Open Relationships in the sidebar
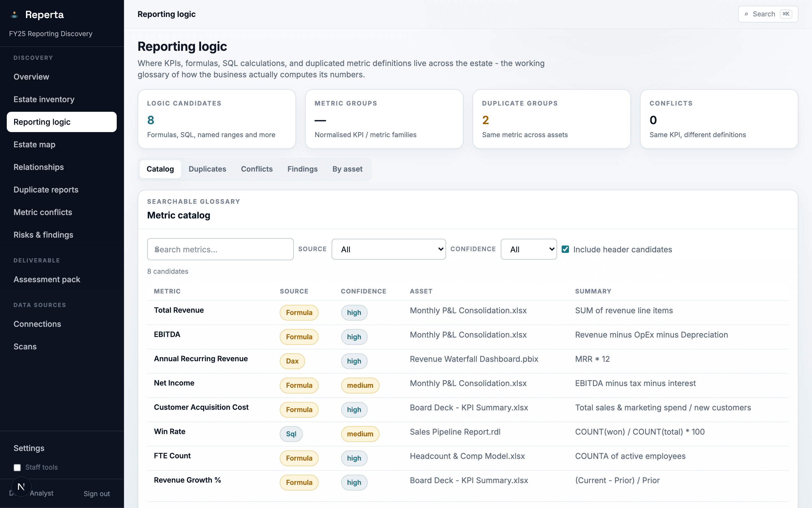Image resolution: width=812 pixels, height=508 pixels. tap(62, 167)
